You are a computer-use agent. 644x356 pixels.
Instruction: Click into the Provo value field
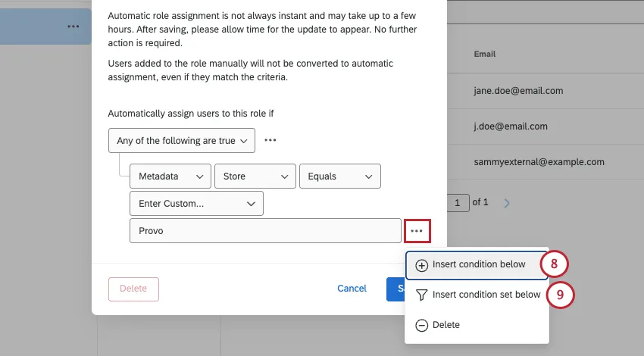(265, 231)
